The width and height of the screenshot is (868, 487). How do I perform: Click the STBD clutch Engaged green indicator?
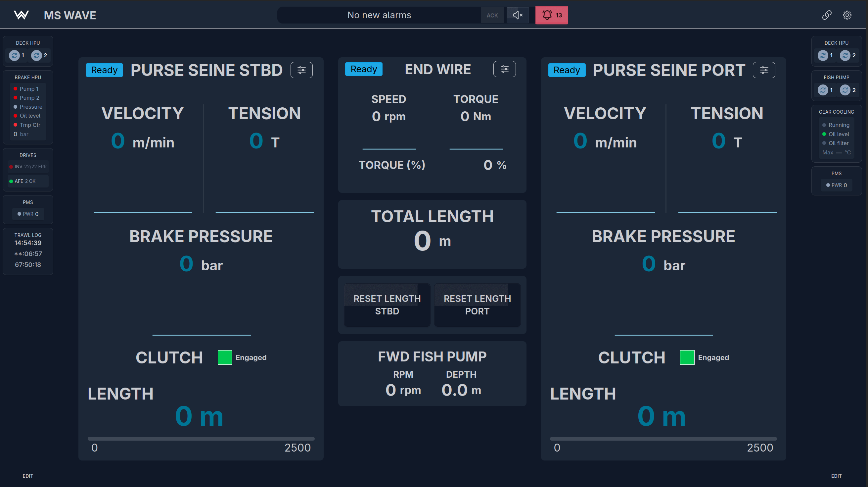tap(225, 357)
